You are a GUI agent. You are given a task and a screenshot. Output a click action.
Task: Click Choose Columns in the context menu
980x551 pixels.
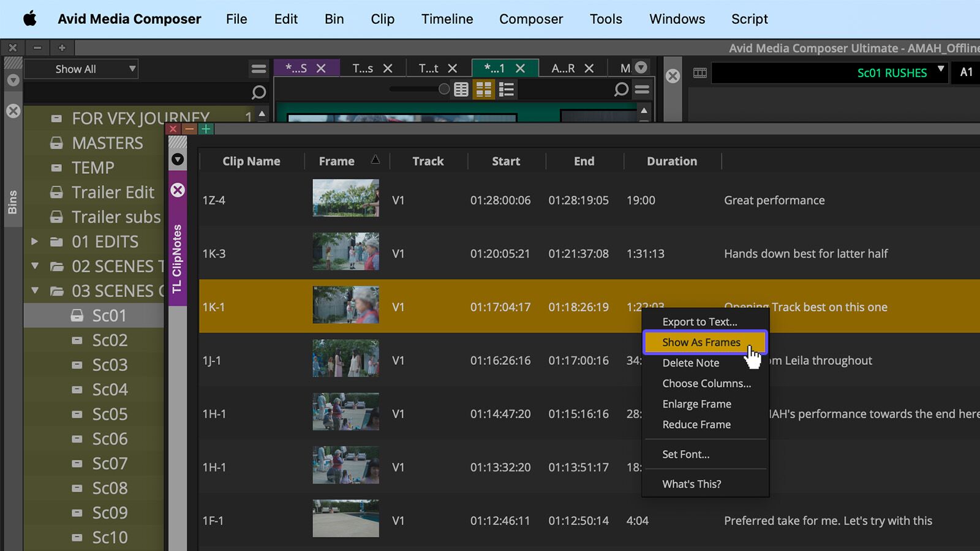706,383
